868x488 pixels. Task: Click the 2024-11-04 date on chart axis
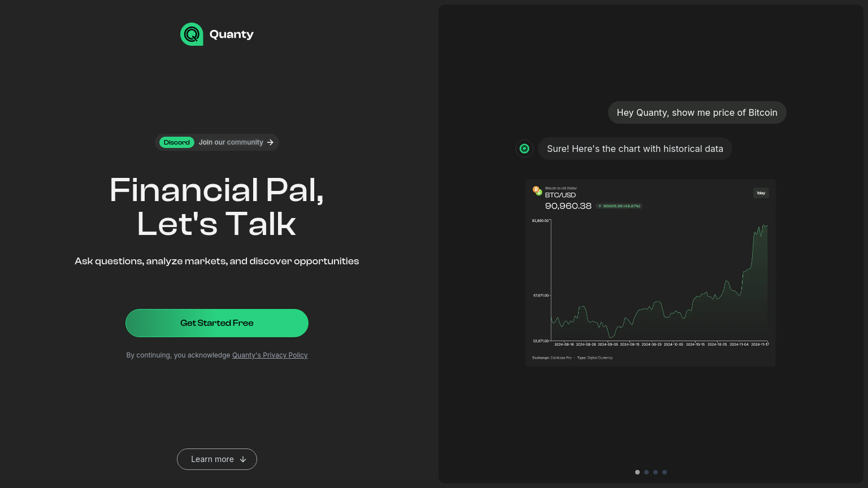[x=739, y=344]
